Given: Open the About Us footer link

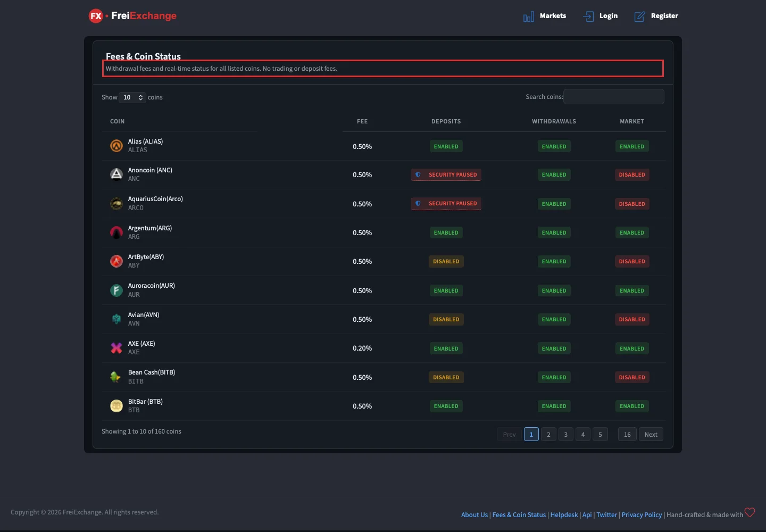Looking at the screenshot, I should click(474, 515).
